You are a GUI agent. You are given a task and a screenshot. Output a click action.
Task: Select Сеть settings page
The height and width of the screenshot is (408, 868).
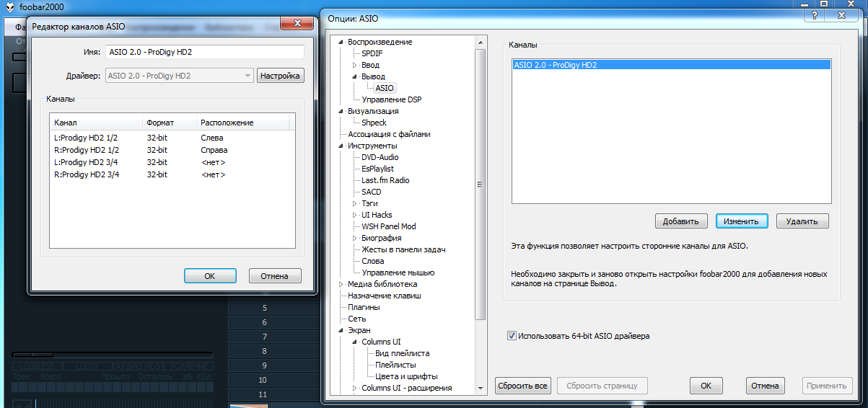(357, 319)
